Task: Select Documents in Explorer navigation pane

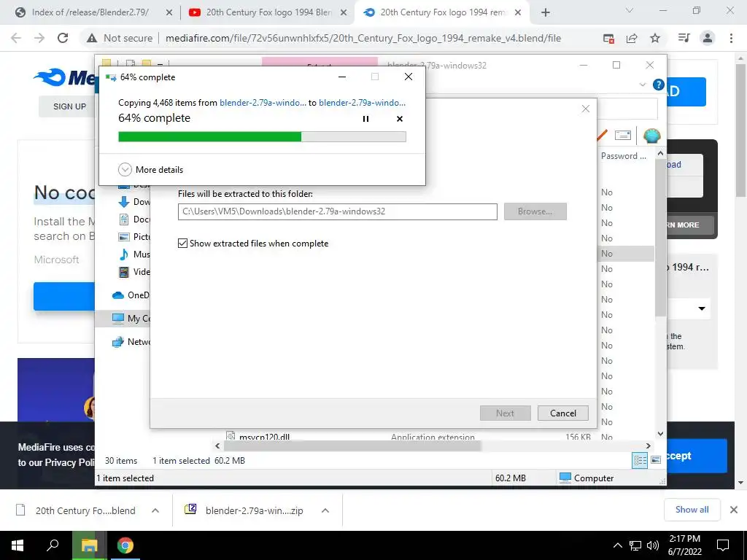Action: pos(134,219)
